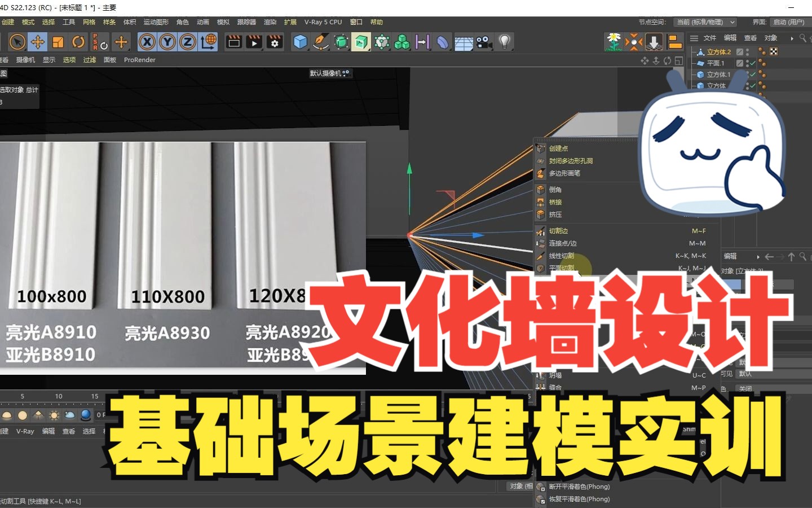Open render settings clapperboard gear icon

[x=275, y=42]
